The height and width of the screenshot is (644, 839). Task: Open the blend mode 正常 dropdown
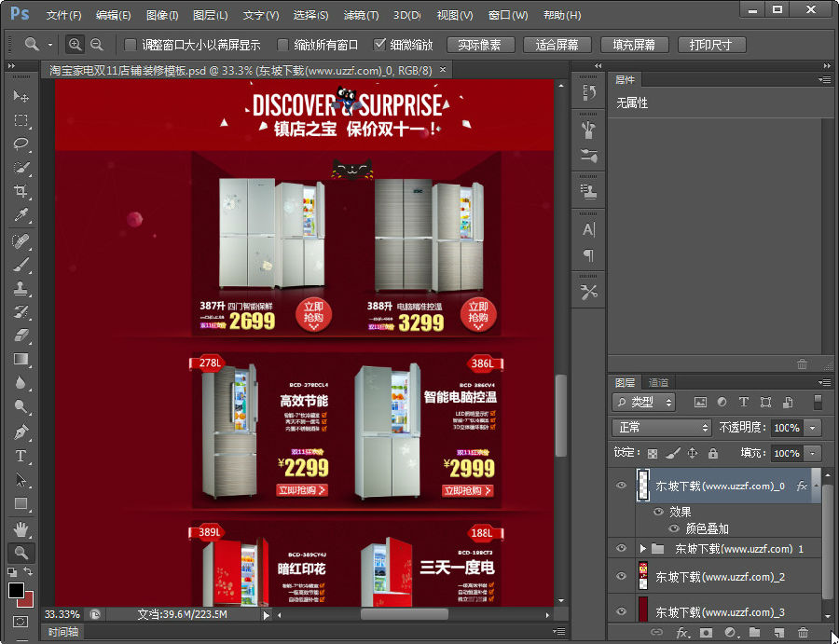tap(662, 427)
